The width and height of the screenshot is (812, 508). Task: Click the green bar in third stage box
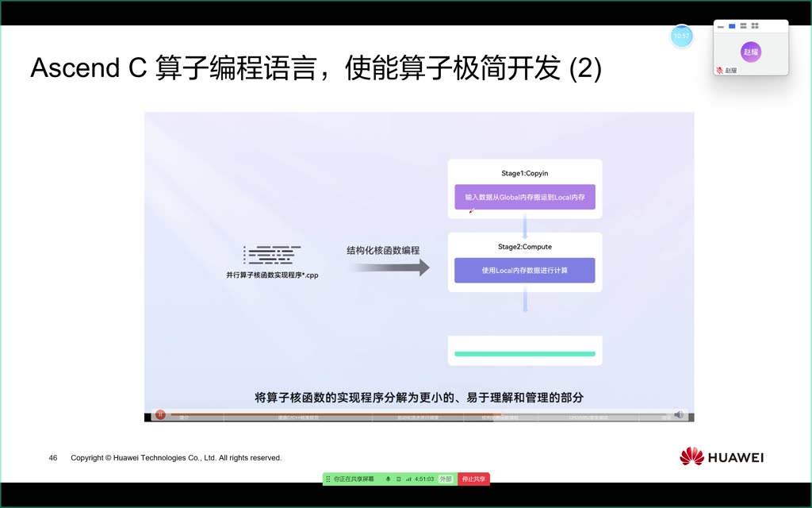pyautogui.click(x=525, y=354)
